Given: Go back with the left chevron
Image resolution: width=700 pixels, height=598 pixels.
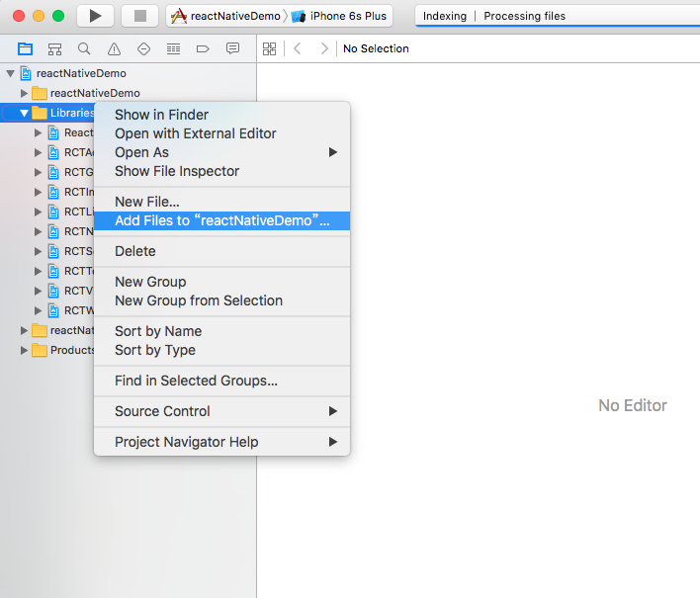Looking at the screenshot, I should pyautogui.click(x=298, y=48).
